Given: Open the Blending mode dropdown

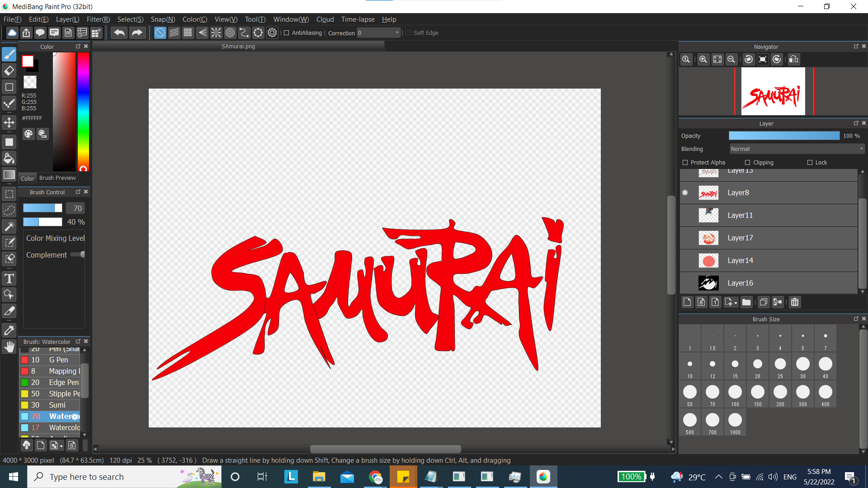Looking at the screenshot, I should click(x=797, y=149).
